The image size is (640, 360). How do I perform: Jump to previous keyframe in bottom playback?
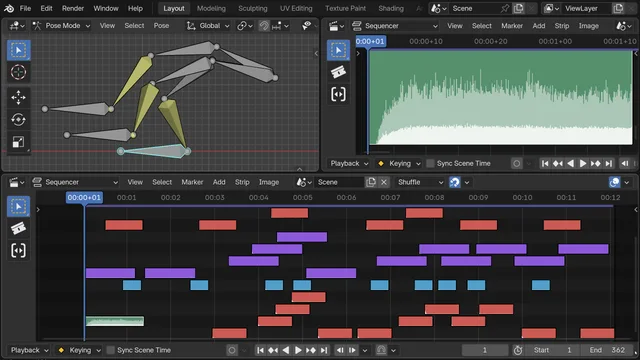coord(273,350)
